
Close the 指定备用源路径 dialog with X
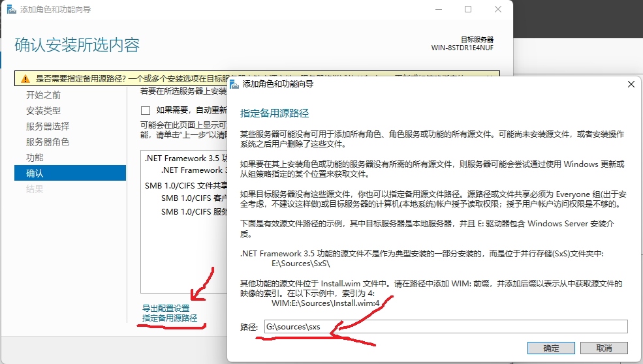point(630,84)
